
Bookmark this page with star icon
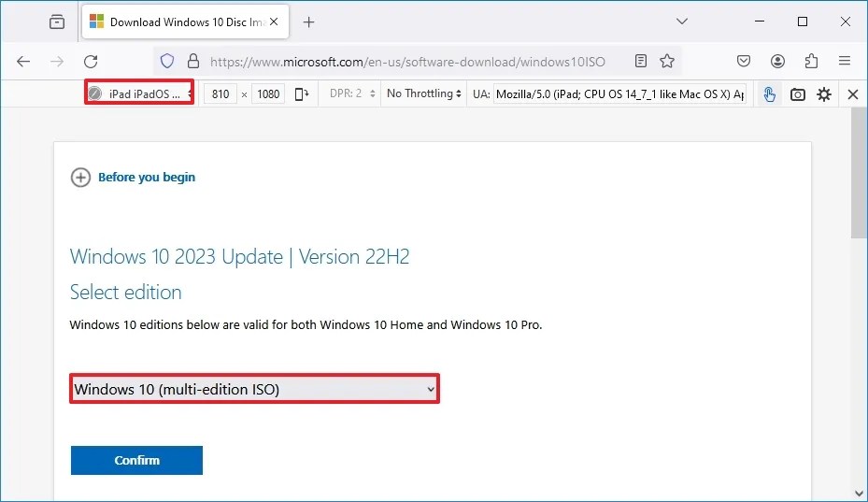[x=667, y=61]
